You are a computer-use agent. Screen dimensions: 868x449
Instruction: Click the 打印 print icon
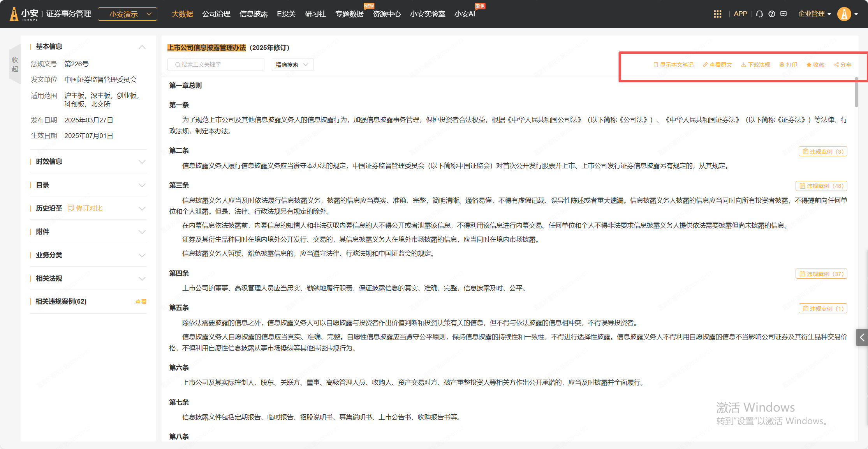pyautogui.click(x=788, y=65)
